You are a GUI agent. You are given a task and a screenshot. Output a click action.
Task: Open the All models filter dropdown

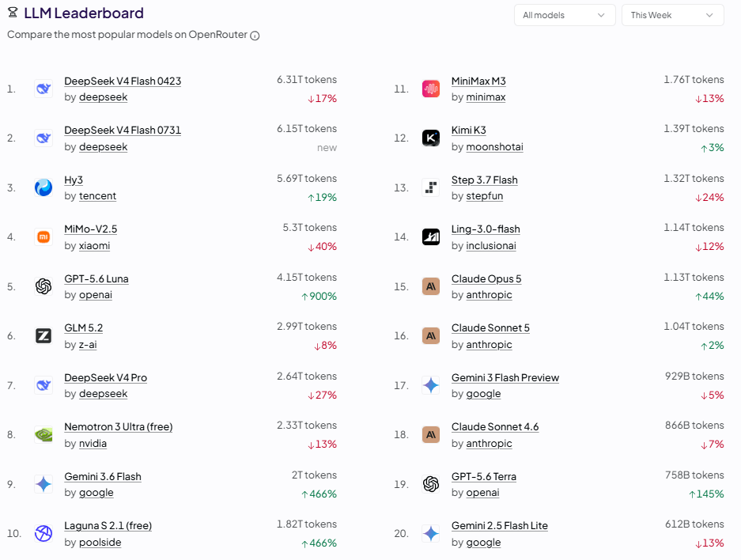(565, 15)
